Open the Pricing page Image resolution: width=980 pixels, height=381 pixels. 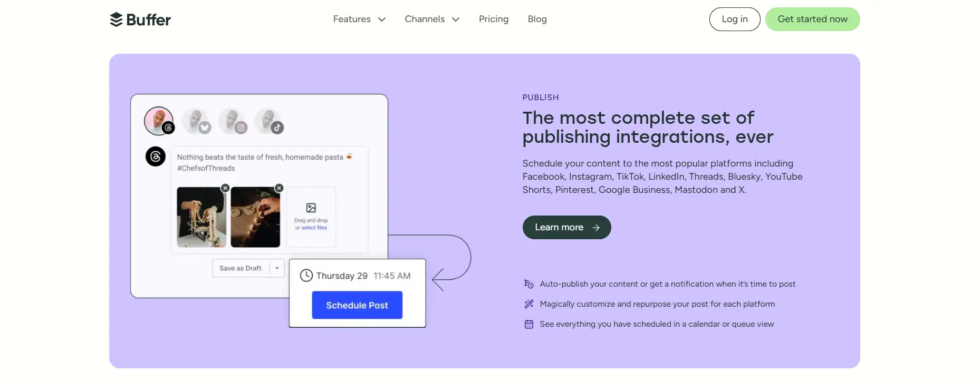493,19
